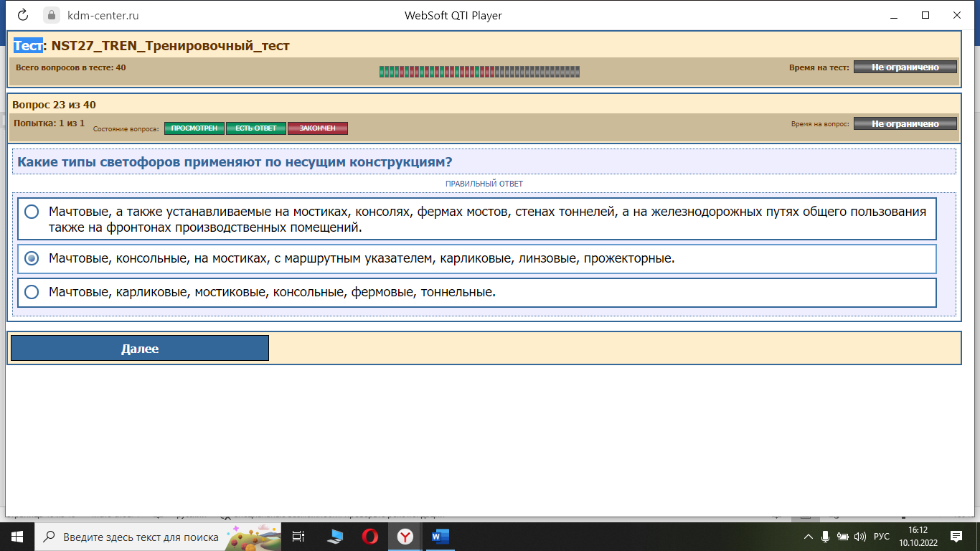Reload the page with the refresh icon
980x551 pixels.
coord(22,15)
